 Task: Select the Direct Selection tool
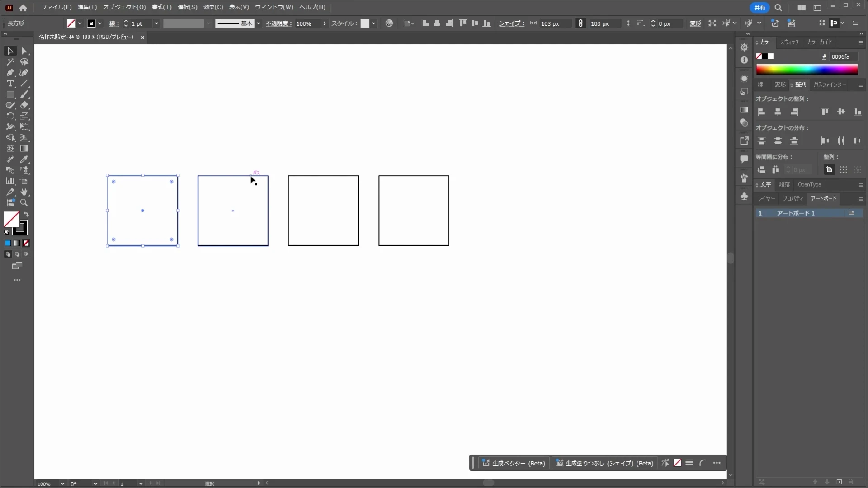point(24,51)
